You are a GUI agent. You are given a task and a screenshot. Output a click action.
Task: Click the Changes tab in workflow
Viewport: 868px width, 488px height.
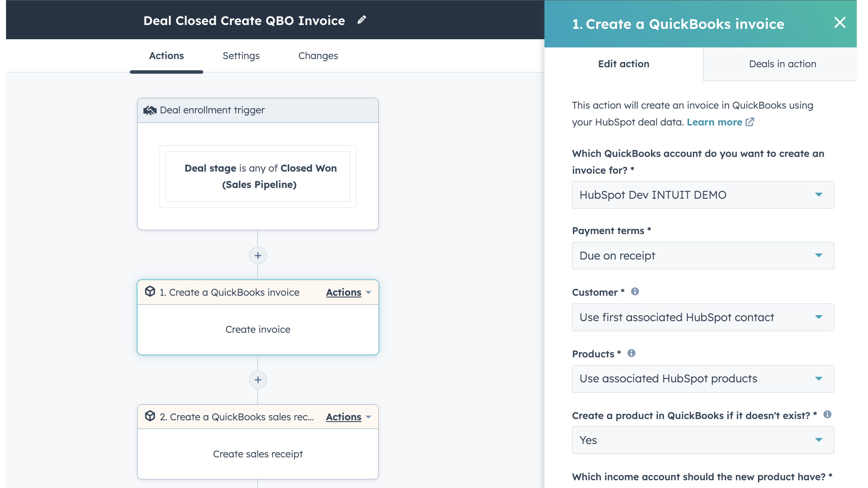[318, 56]
